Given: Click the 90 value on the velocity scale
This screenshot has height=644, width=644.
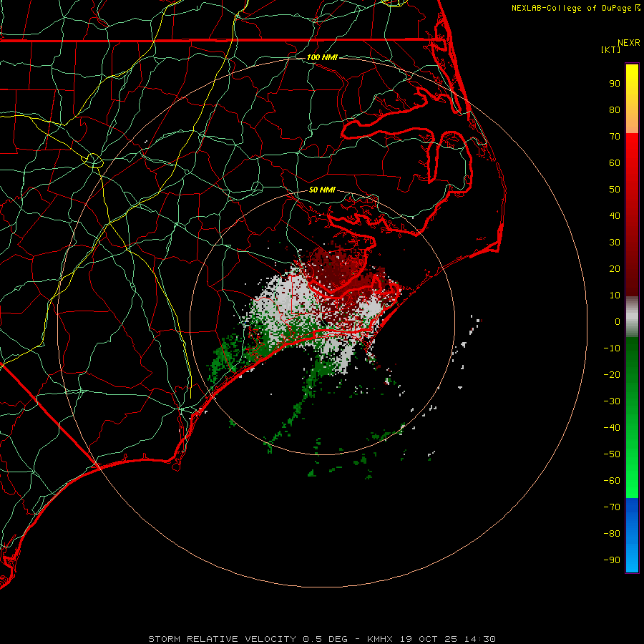Looking at the screenshot, I should coord(615,84).
